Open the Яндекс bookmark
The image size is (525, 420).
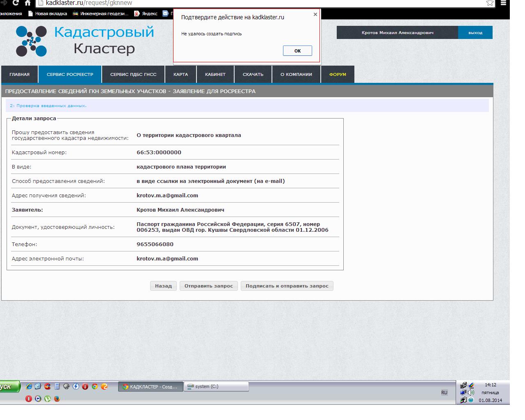146,14
